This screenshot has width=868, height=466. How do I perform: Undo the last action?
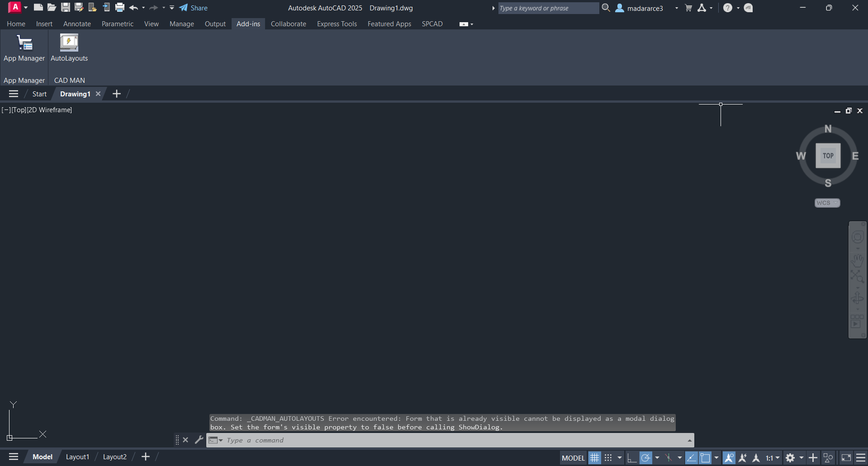[133, 8]
